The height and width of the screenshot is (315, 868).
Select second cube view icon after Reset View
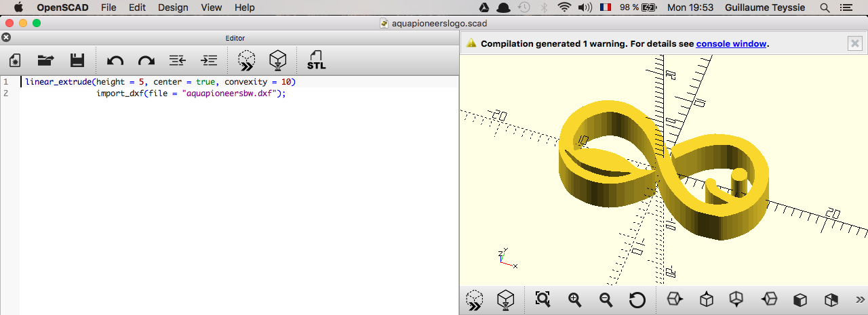tap(707, 299)
